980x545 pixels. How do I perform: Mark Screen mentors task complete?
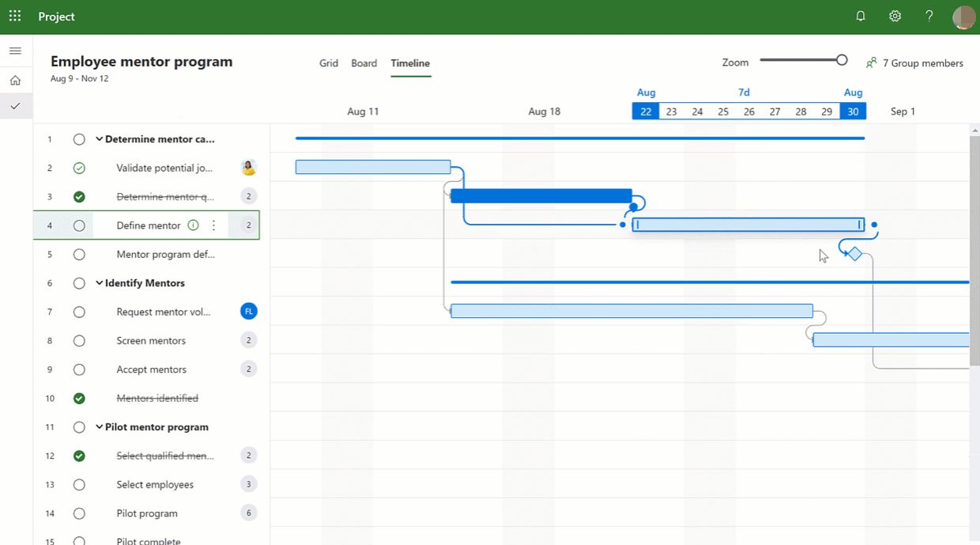pyautogui.click(x=79, y=341)
